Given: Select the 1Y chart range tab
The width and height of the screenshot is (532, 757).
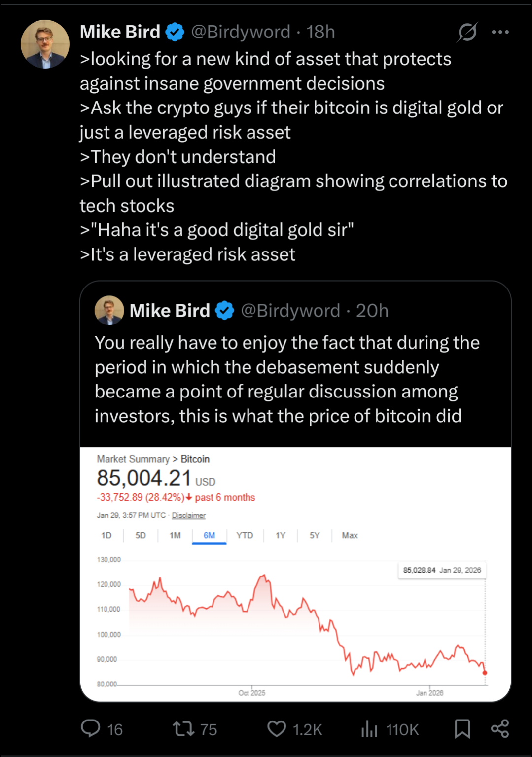Looking at the screenshot, I should coord(281,535).
